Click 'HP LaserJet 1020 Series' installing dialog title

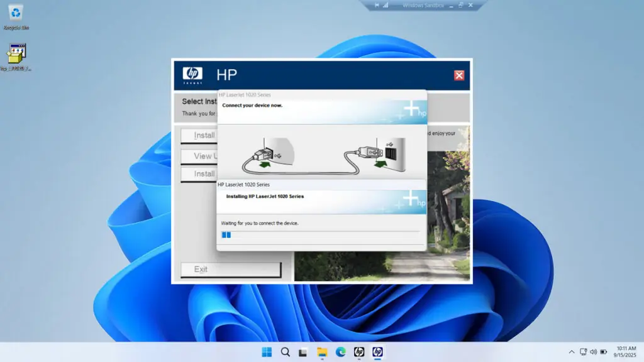point(243,185)
